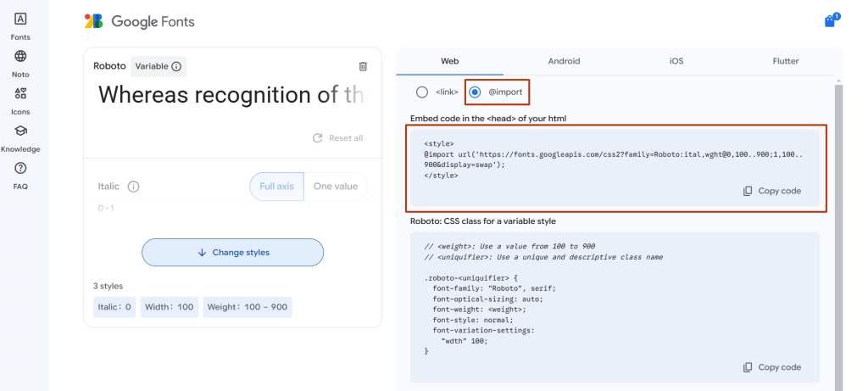The image size is (868, 391).
Task: Click the '// <uniquifier>: Use a unique' comment line
Action: [x=543, y=257]
